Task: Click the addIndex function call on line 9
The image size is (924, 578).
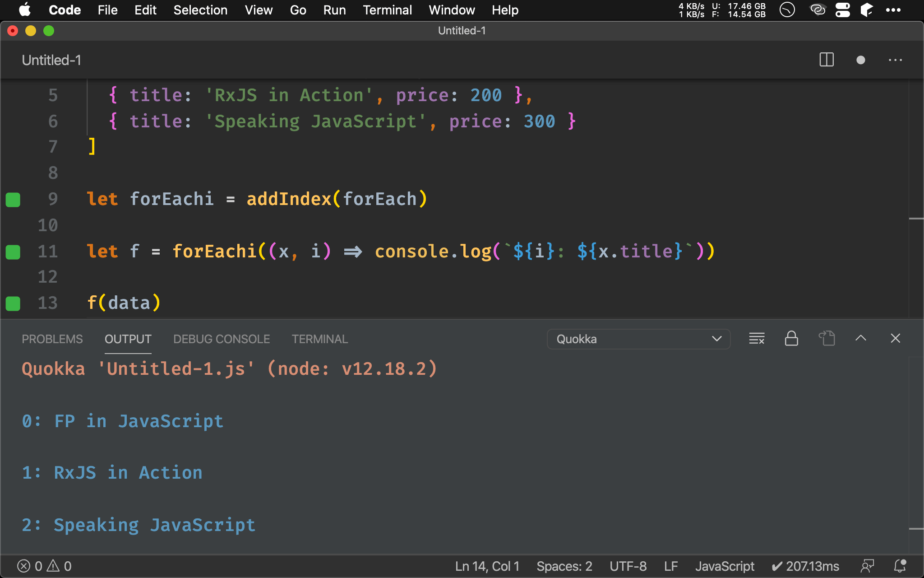Action: pos(289,199)
